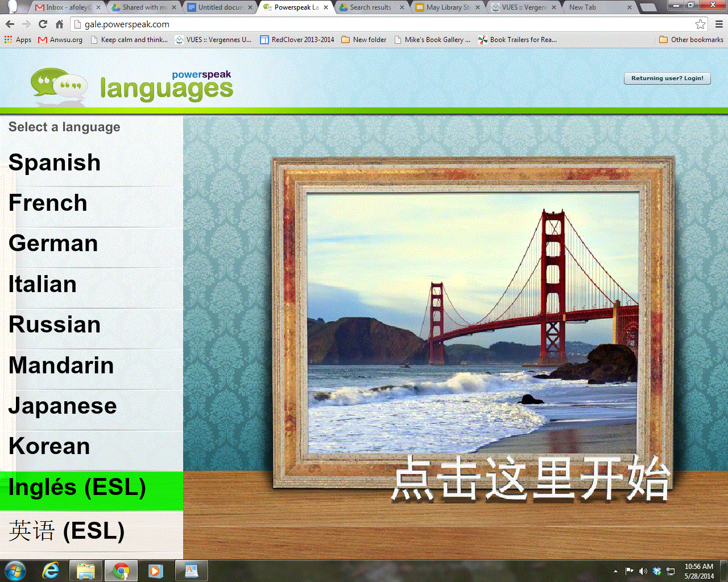
Task: Open Windows Explorer from the taskbar
Action: (86, 571)
